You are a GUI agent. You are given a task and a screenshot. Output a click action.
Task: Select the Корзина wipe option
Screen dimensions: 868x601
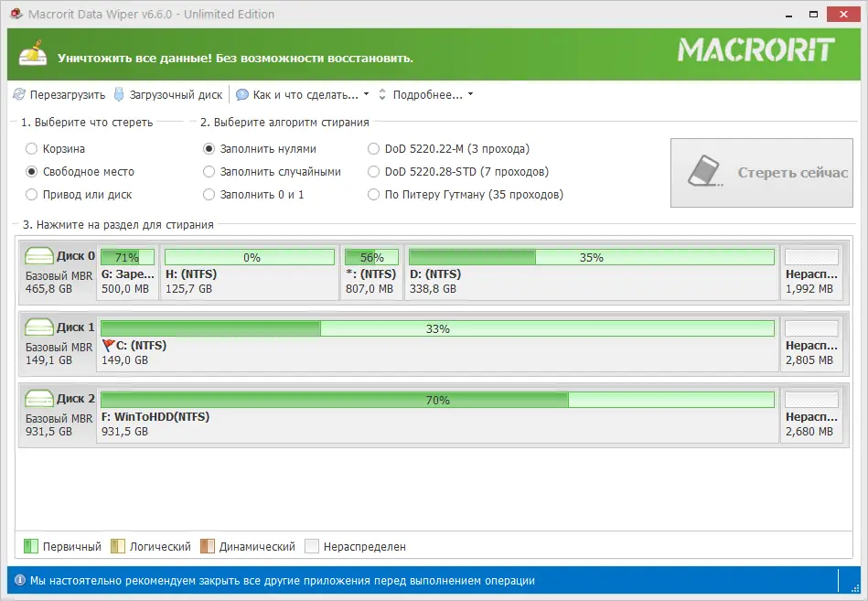34,149
